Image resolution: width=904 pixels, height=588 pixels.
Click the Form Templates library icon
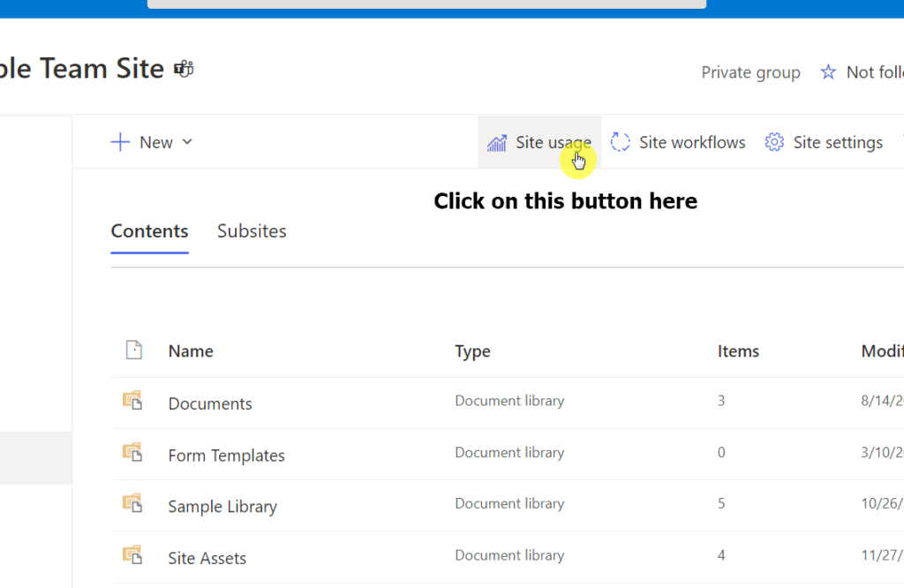pos(132,453)
